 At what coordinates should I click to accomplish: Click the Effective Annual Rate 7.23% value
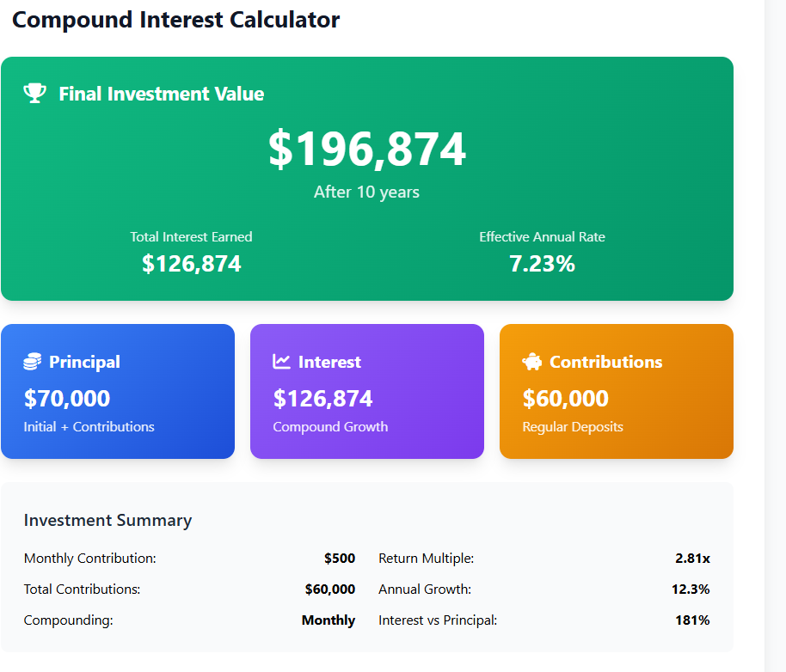point(542,264)
